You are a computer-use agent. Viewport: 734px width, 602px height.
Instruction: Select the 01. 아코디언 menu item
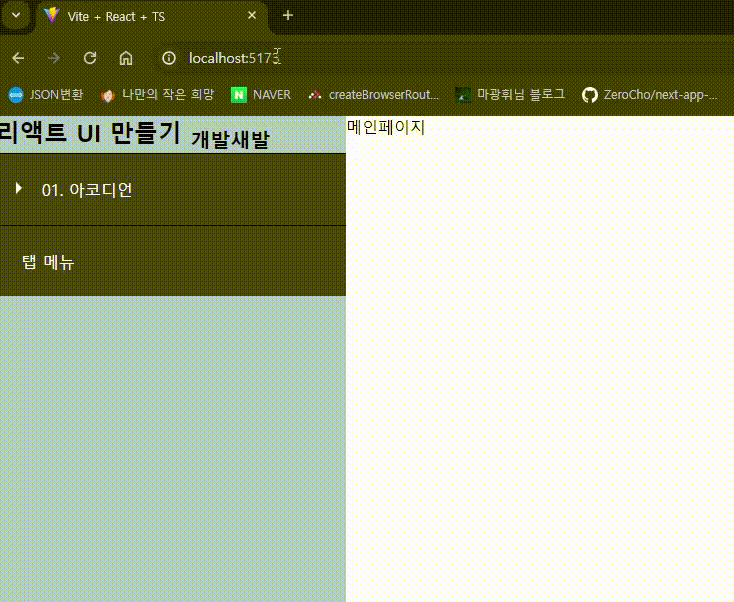pos(173,190)
